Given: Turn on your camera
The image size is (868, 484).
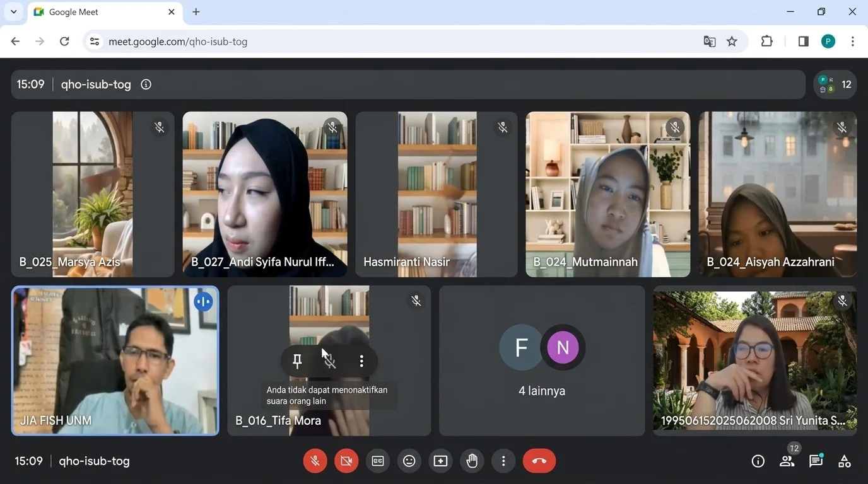Looking at the screenshot, I should [346, 461].
